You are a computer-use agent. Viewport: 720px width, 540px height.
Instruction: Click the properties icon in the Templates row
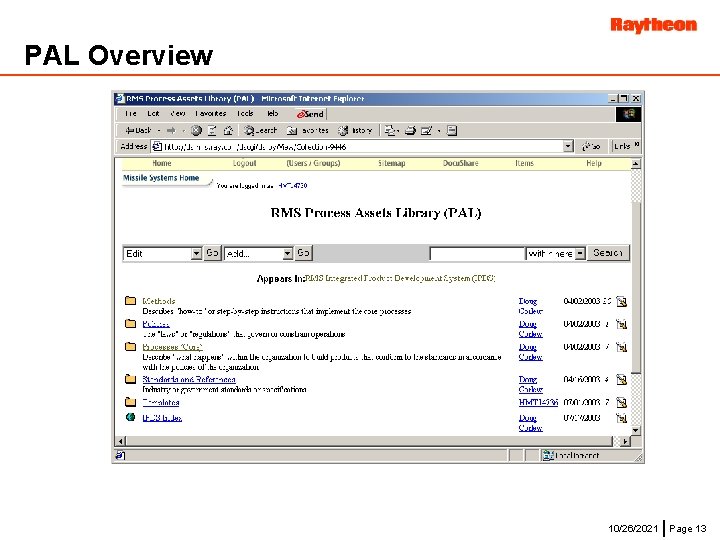point(621,403)
